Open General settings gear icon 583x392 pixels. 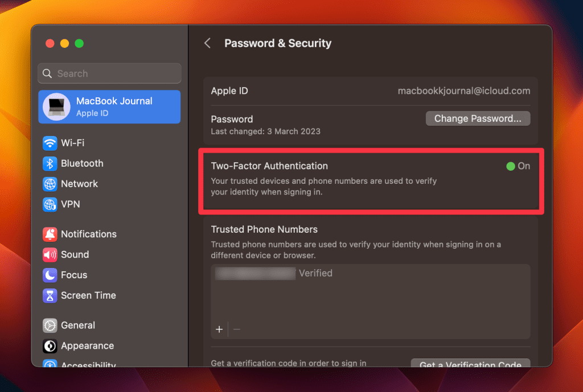[x=50, y=325]
